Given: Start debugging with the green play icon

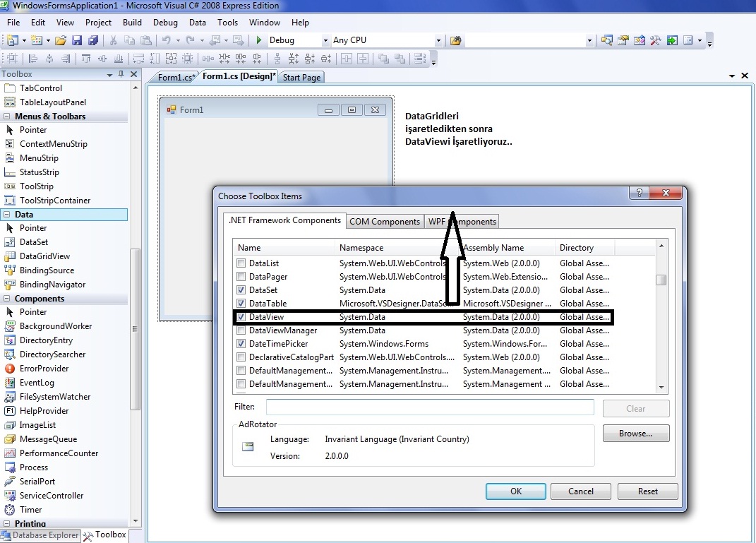Looking at the screenshot, I should click(x=259, y=40).
